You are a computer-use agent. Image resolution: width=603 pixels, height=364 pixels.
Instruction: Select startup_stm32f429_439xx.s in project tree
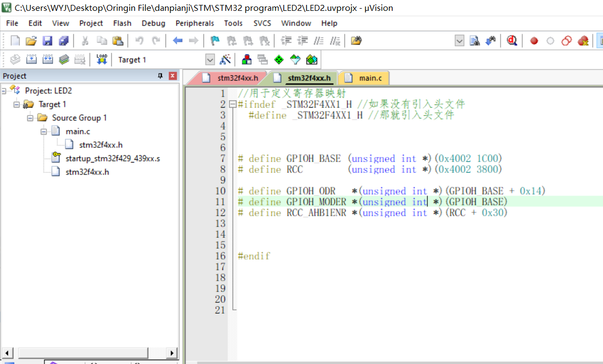112,158
